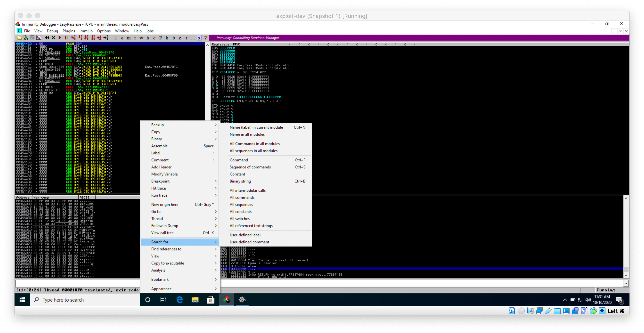Viewport: 644px width, 333px height.
Task: Open the Jobs menu
Action: point(149,31)
